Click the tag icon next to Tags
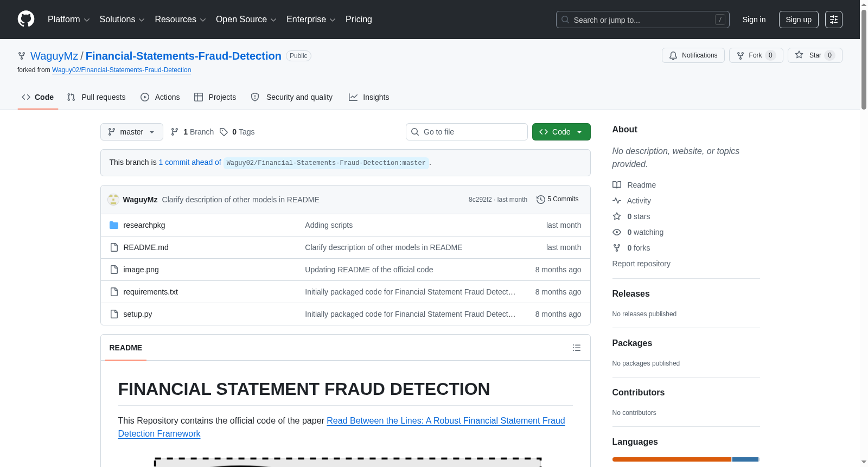 [x=224, y=132]
